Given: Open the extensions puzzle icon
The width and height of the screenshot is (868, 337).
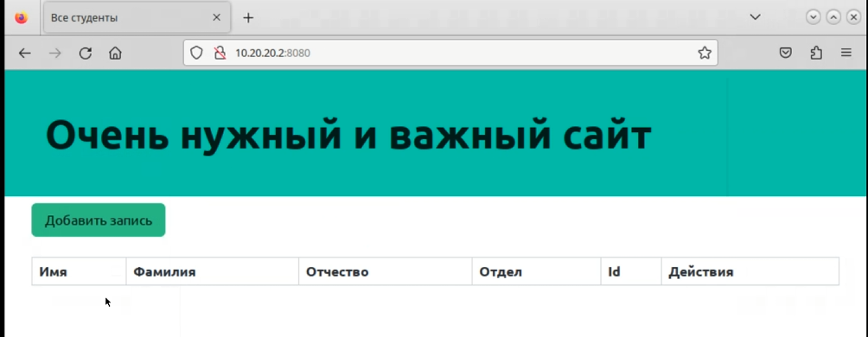Looking at the screenshot, I should coord(816,53).
